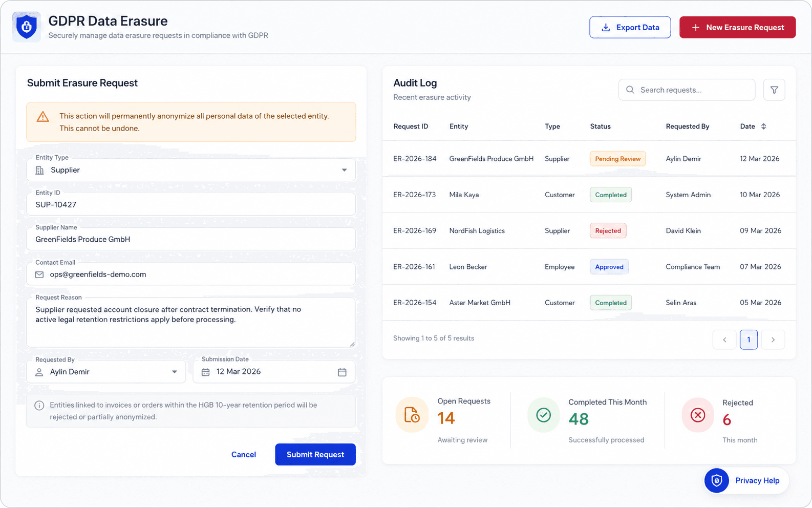Screen dimensions: 812x508
Task: Start a New Erasure Request
Action: pos(737,27)
